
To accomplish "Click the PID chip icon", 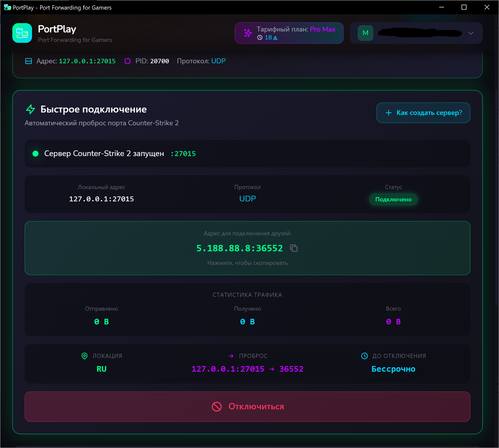I will coord(127,61).
